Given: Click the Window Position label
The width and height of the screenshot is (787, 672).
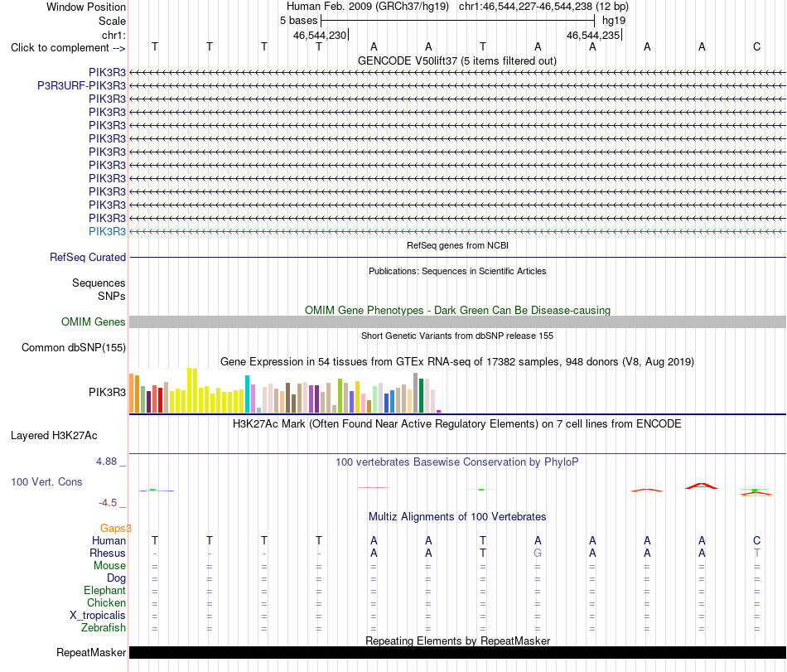Looking at the screenshot, I should coord(86,7).
